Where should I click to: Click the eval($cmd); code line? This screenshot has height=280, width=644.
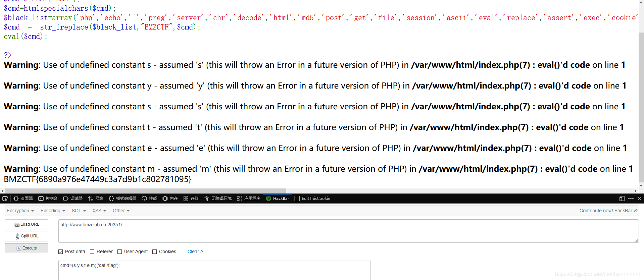[x=26, y=36]
